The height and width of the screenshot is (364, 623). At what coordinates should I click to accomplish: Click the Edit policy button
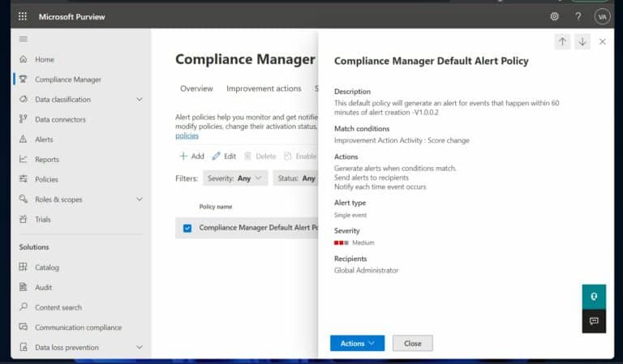225,156
